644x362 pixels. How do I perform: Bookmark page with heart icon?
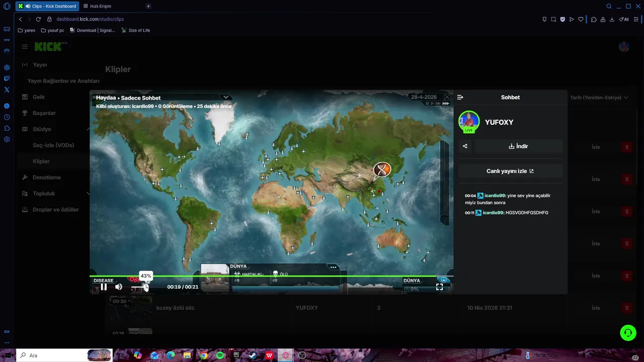click(581, 19)
